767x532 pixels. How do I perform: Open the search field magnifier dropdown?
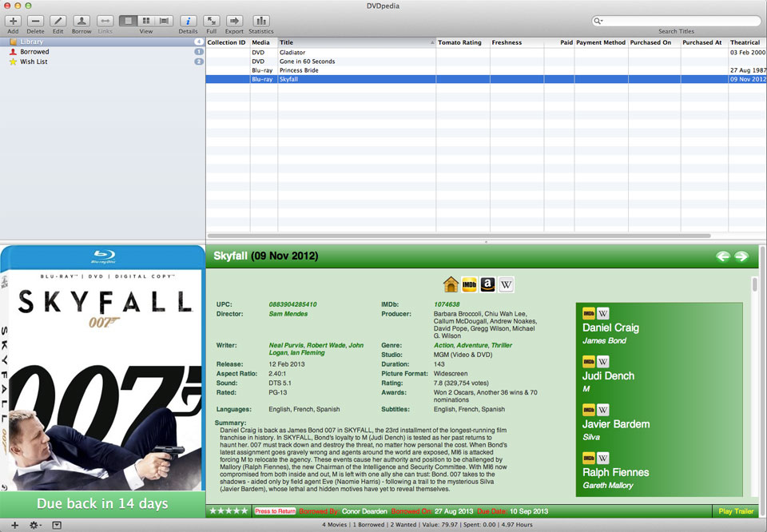tap(600, 21)
